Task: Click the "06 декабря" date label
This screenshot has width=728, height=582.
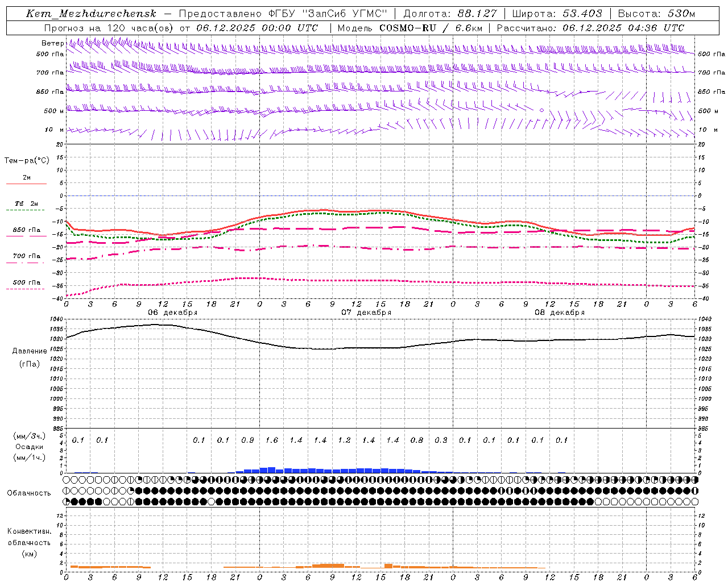Action: tap(173, 313)
